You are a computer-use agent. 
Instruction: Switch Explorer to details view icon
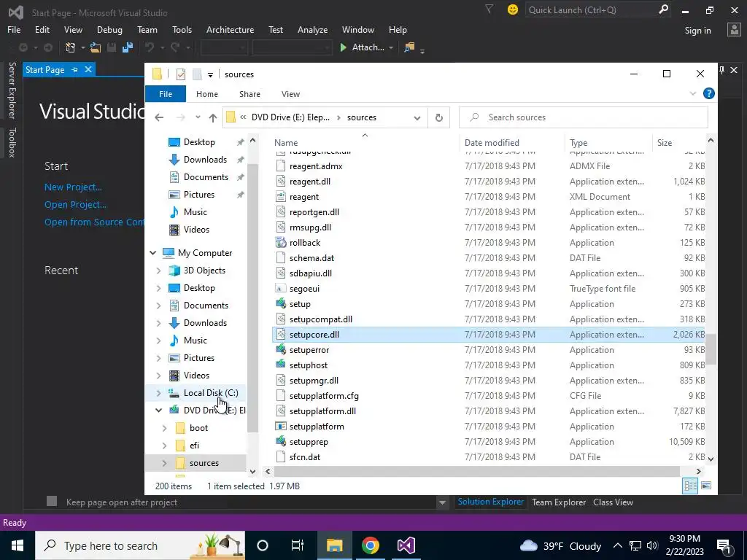point(690,486)
